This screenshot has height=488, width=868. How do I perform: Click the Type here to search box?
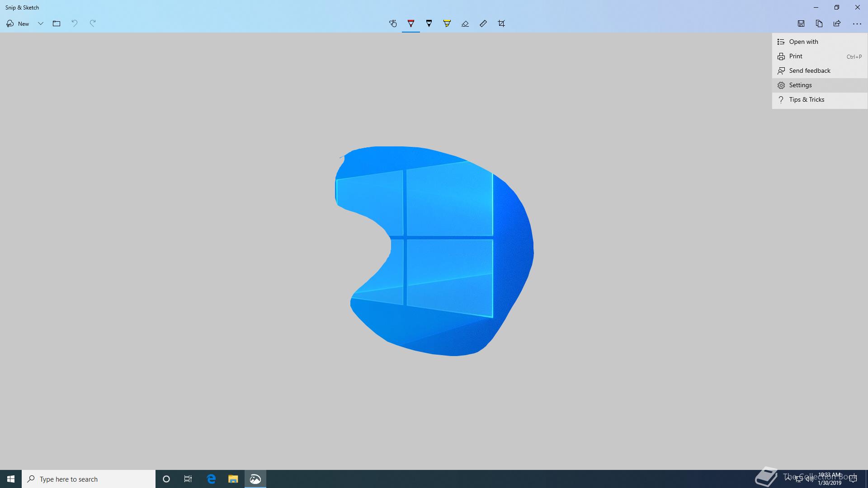click(x=89, y=479)
